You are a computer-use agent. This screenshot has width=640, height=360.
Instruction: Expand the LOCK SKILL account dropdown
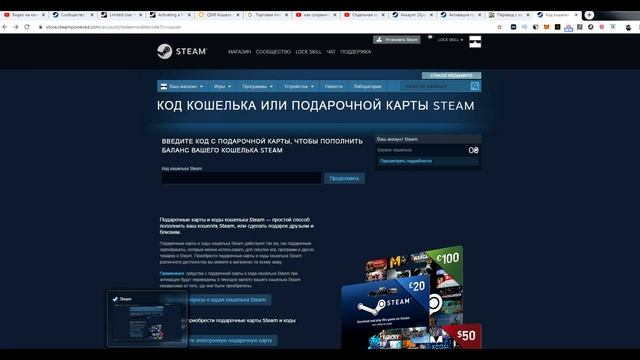(x=450, y=40)
